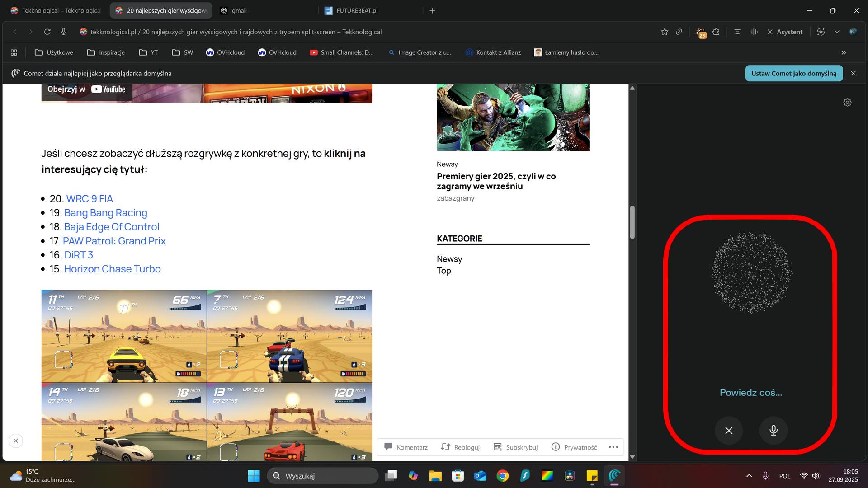Image resolution: width=868 pixels, height=488 pixels.
Task: Expand hidden bookmarks with double chevron
Action: [x=844, y=52]
